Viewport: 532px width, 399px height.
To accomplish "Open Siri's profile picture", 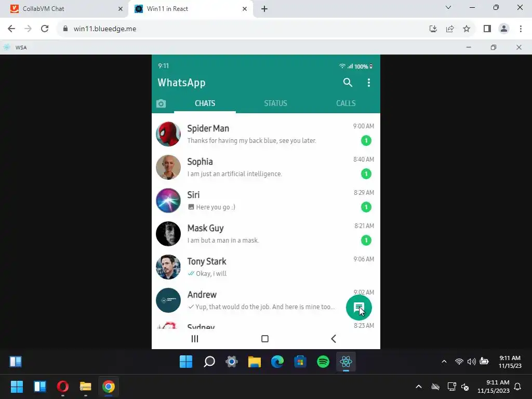I will pos(168,201).
